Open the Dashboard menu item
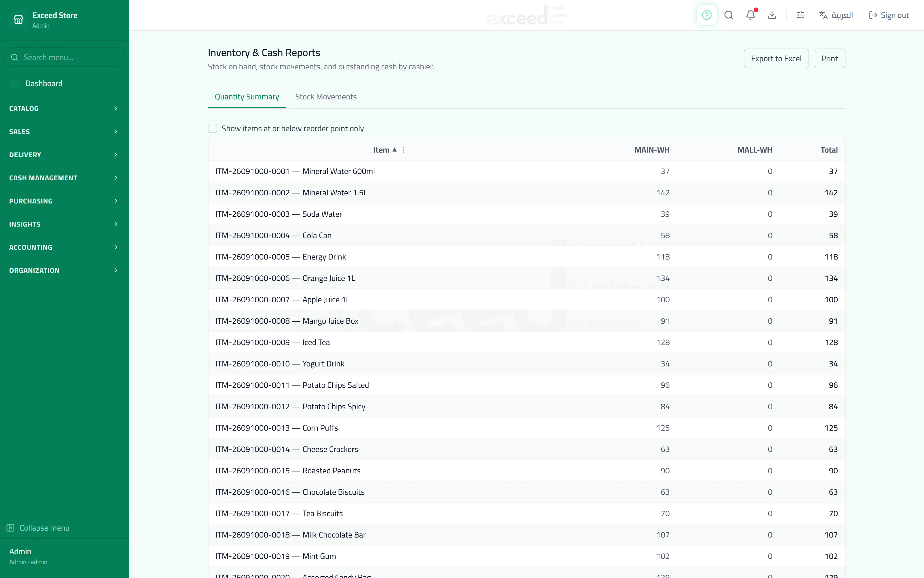Image resolution: width=924 pixels, height=578 pixels. [x=64, y=83]
